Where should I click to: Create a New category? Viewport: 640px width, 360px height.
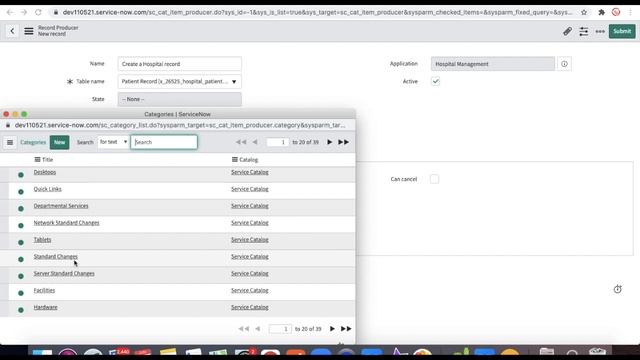click(60, 142)
